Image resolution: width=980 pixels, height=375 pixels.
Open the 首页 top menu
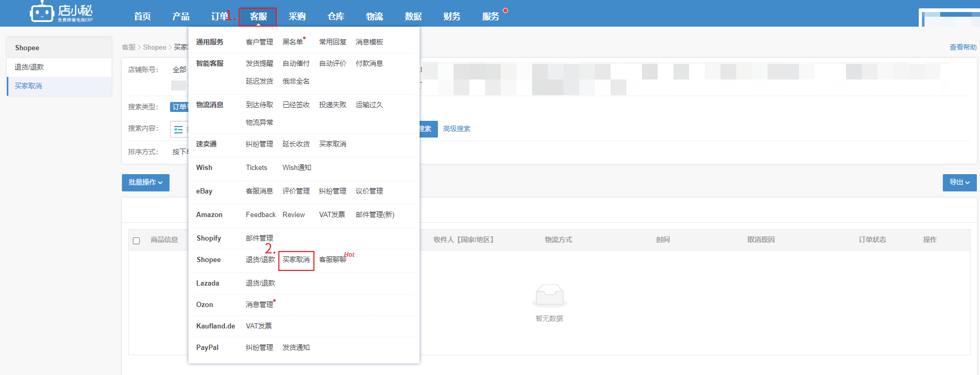142,17
